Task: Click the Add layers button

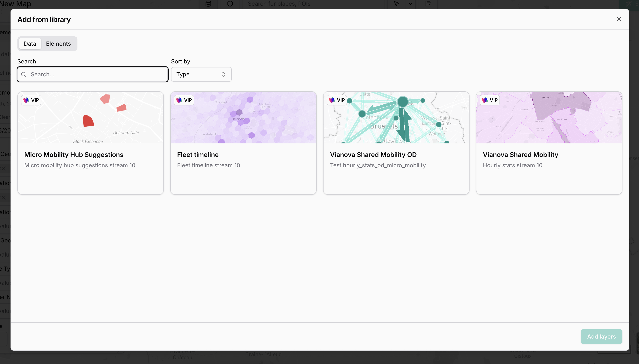Action: coord(601,337)
